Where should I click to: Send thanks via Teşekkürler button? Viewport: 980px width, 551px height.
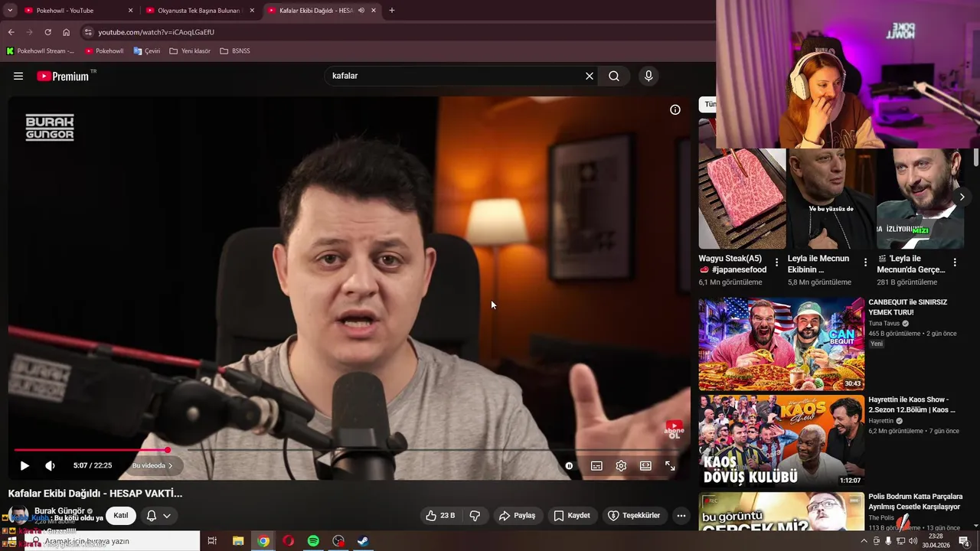tap(634, 516)
